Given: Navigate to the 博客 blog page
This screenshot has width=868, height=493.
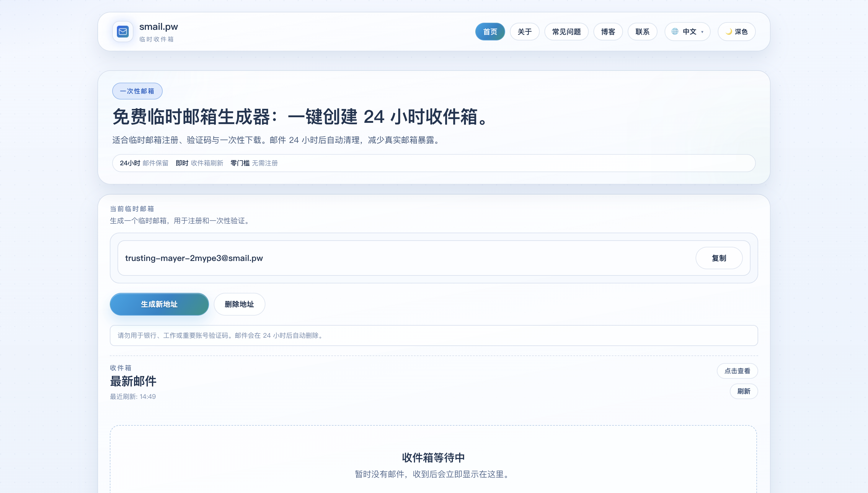Looking at the screenshot, I should 608,32.
